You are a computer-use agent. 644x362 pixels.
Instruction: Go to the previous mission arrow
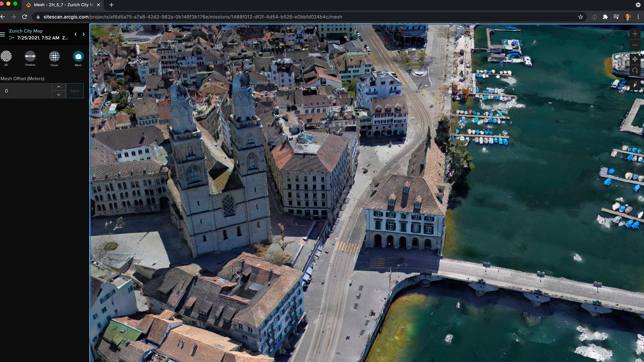click(75, 34)
